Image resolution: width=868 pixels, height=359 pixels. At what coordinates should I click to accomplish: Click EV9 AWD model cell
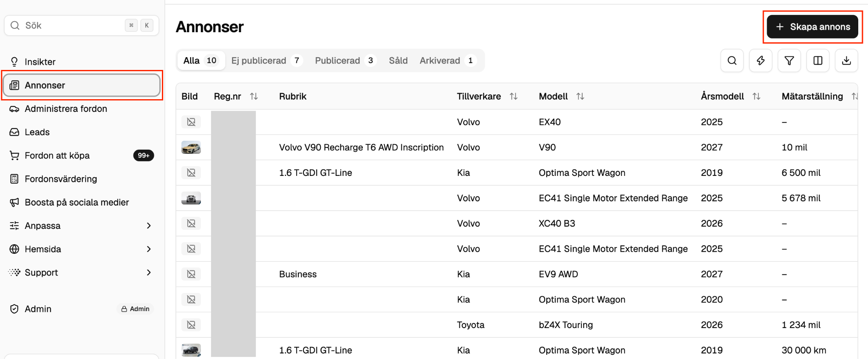tap(559, 274)
